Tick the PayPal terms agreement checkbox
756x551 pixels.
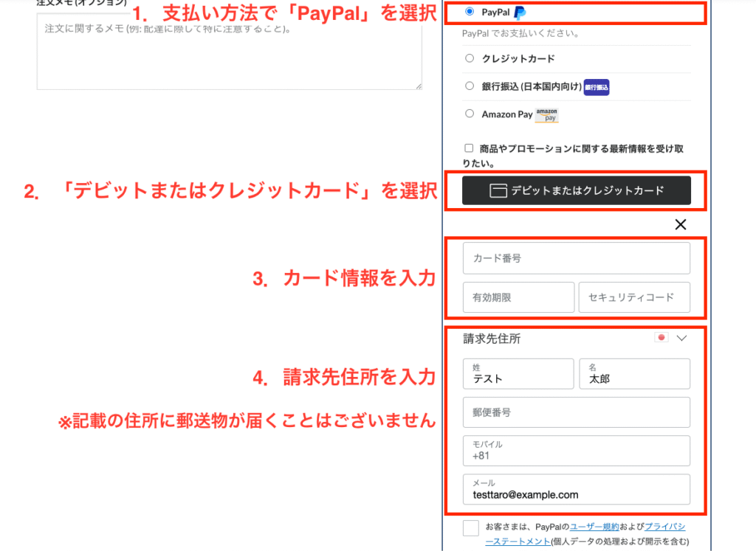click(x=470, y=528)
